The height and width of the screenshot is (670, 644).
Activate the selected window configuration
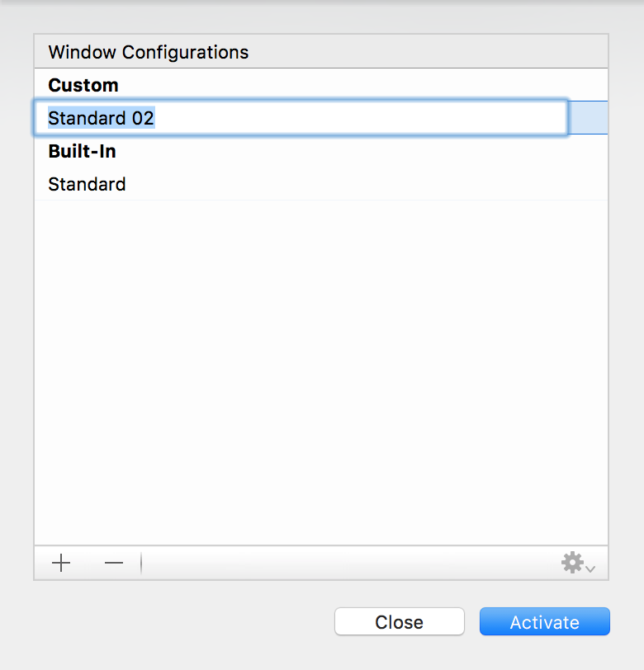544,621
